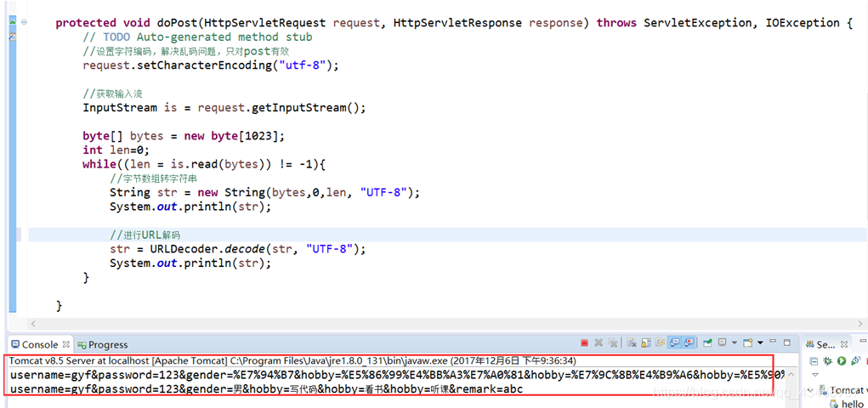Click the InputStream is = request.getInputStream() line

tap(224, 107)
